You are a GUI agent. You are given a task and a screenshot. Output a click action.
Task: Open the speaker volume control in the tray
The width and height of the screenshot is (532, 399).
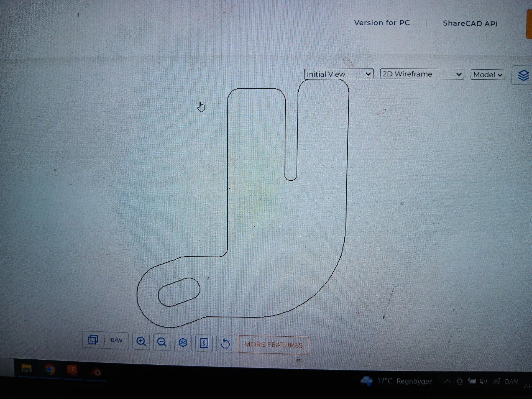pyautogui.click(x=483, y=381)
